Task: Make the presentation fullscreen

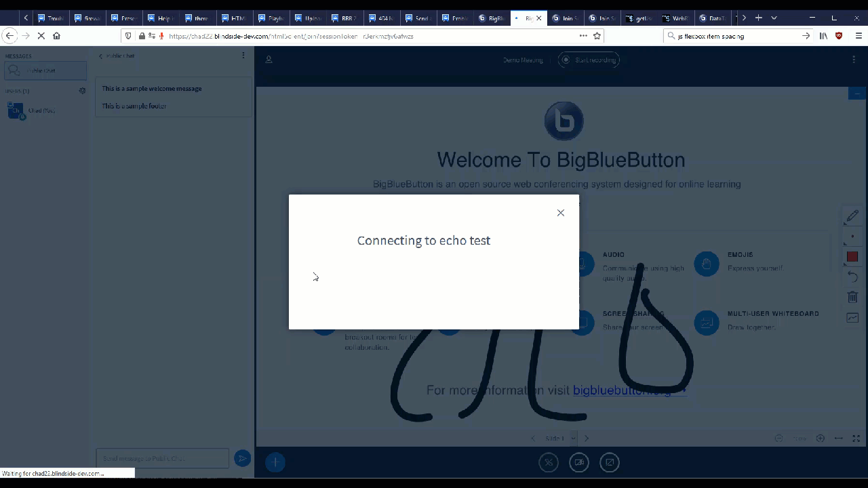Action: point(856,439)
